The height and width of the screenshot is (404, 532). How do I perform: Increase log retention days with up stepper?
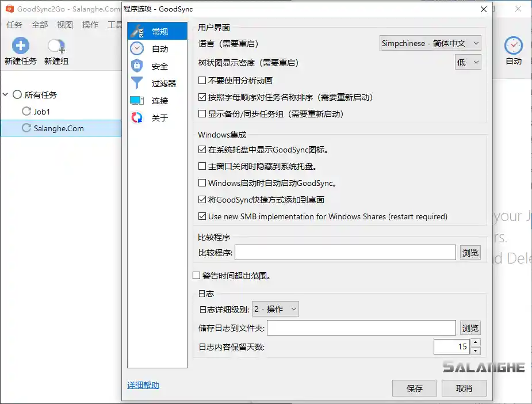pyautogui.click(x=476, y=343)
